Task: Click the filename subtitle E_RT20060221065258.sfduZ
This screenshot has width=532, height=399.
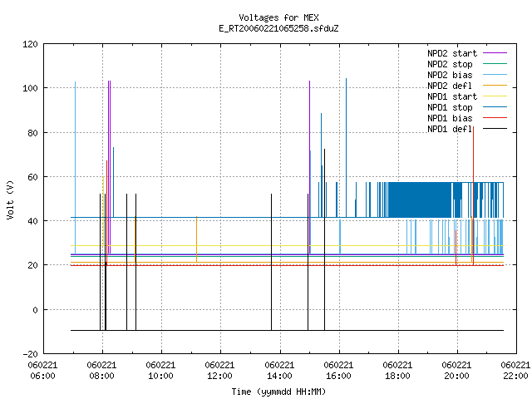Action: tap(278, 28)
